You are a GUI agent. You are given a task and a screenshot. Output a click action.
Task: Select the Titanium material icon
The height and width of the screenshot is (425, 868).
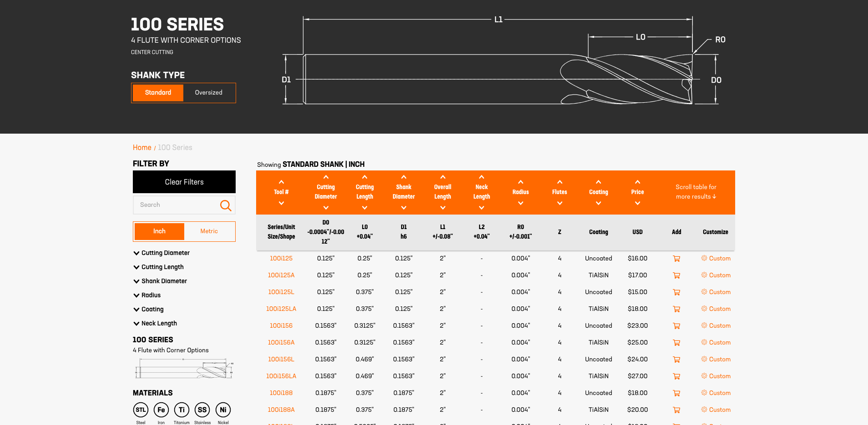[182, 410]
